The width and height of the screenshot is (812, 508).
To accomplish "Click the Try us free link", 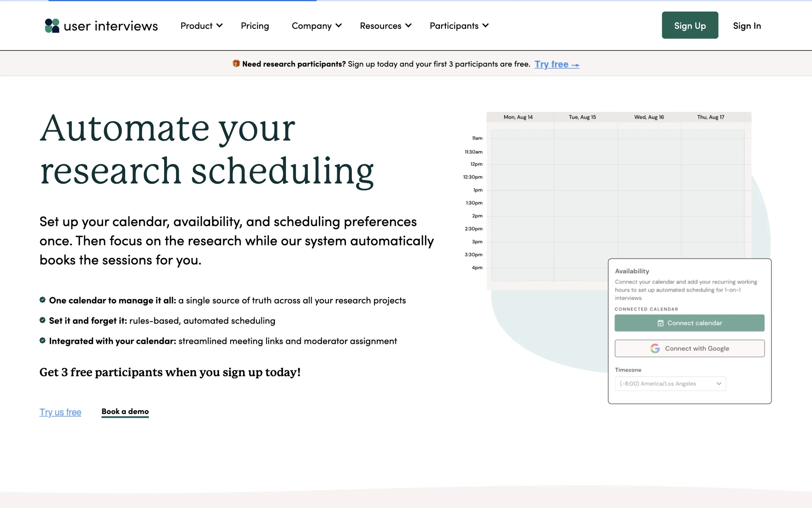I will point(60,412).
